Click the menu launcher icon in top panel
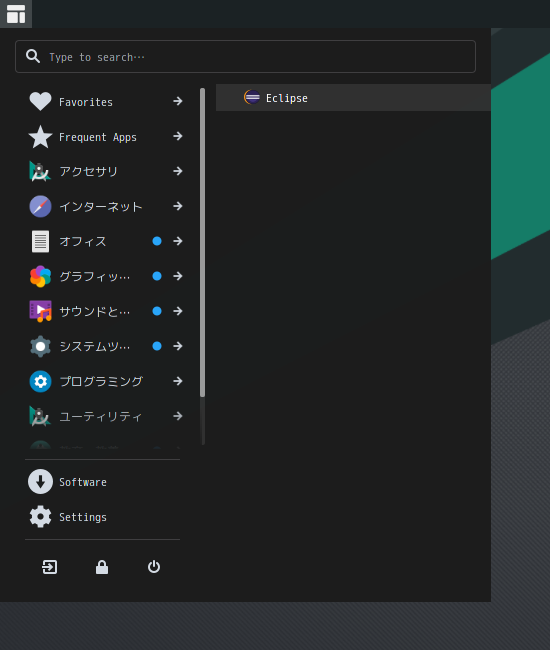 (x=16, y=14)
